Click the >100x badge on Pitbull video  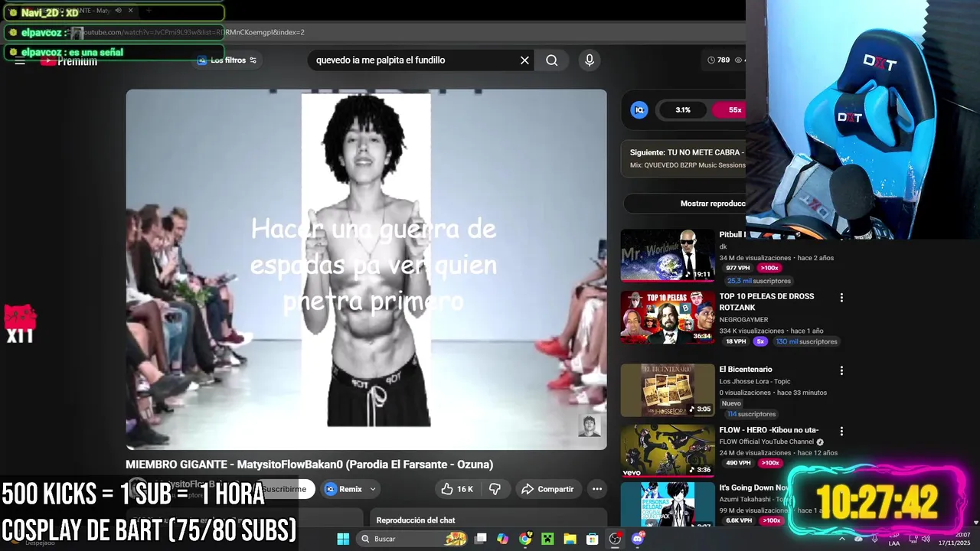(x=769, y=269)
